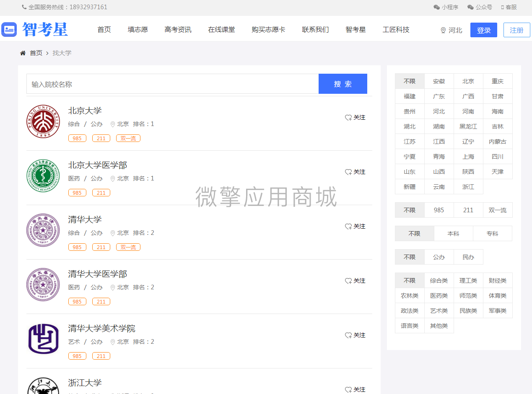532x394 pixels.
Task: Open 购买志愿卡 navigation item
Action: click(x=269, y=30)
